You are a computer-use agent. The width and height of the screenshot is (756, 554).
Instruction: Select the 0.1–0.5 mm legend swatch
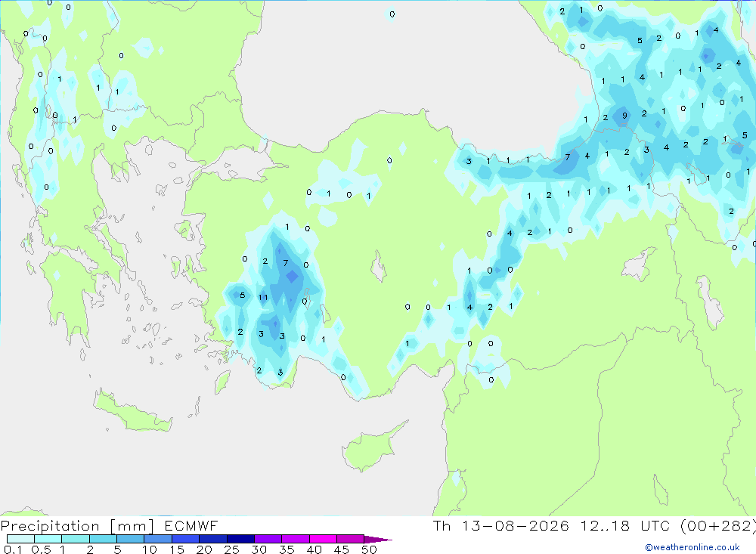tap(20, 539)
